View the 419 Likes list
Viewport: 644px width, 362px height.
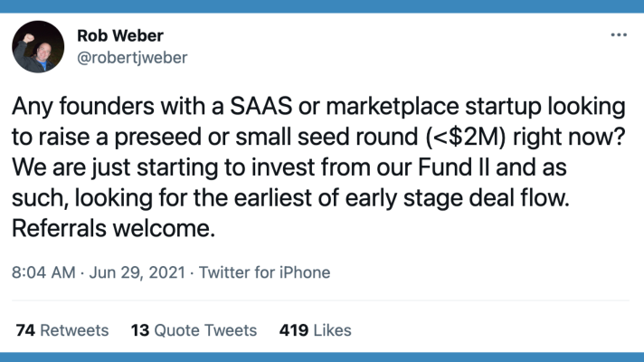tap(316, 330)
